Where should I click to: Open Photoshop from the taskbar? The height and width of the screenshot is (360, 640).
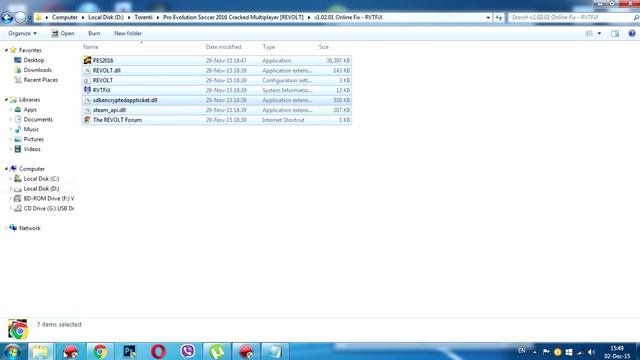click(129, 352)
